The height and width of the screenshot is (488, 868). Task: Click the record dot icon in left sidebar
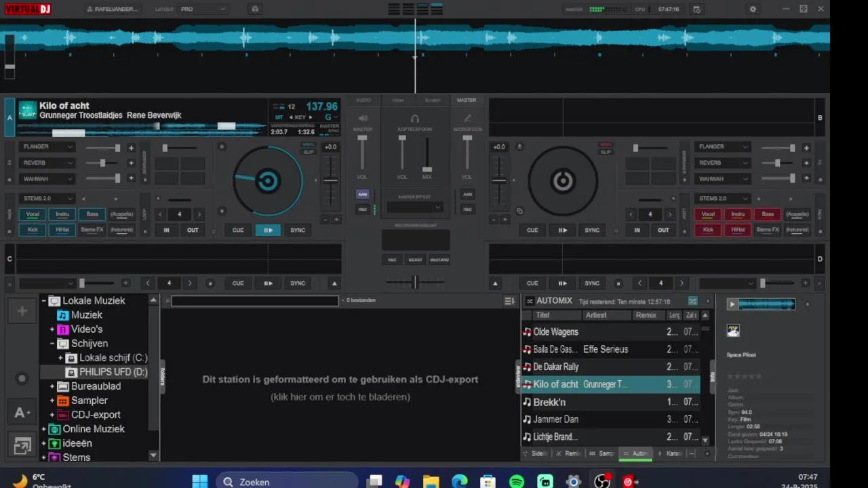[22, 379]
